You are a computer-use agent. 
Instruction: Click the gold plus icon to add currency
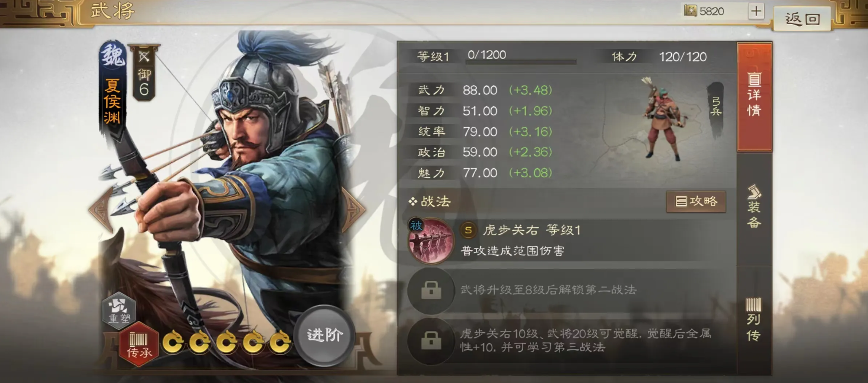pos(756,11)
